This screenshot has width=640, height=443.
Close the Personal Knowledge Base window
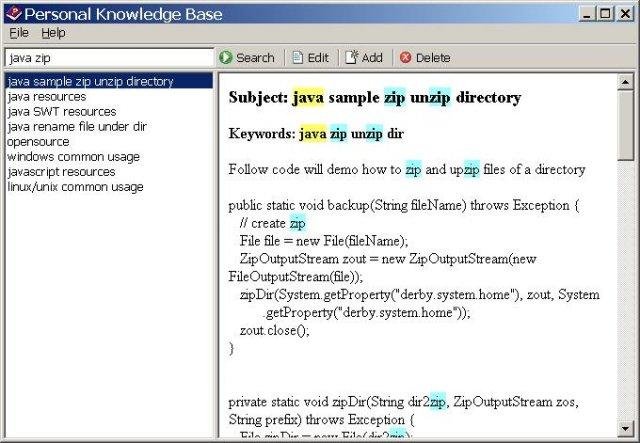click(x=625, y=14)
